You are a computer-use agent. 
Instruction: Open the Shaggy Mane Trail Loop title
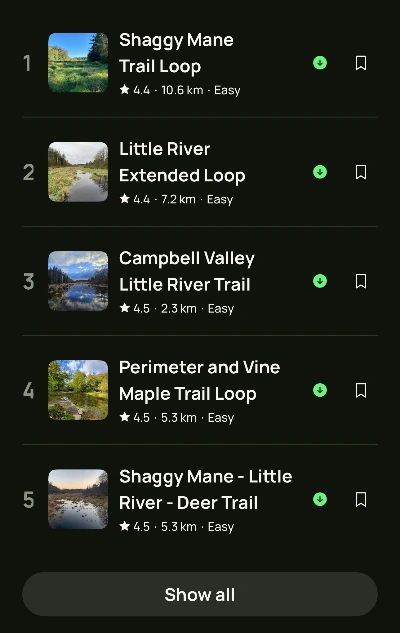(176, 53)
